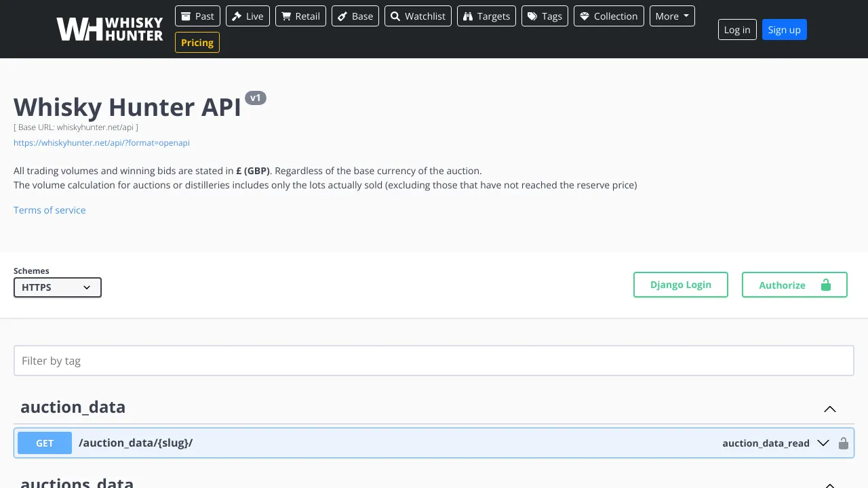Screen dimensions: 868x488
Task: Click the Log in button
Action: tap(737, 30)
